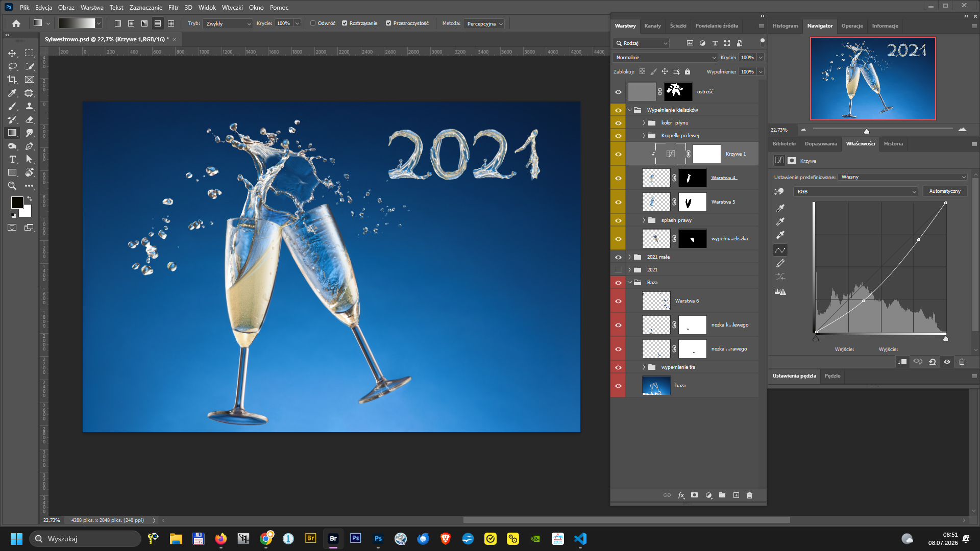Choose the radial gradient type in options bar
Screen dimensions: 980x551
click(x=131, y=23)
